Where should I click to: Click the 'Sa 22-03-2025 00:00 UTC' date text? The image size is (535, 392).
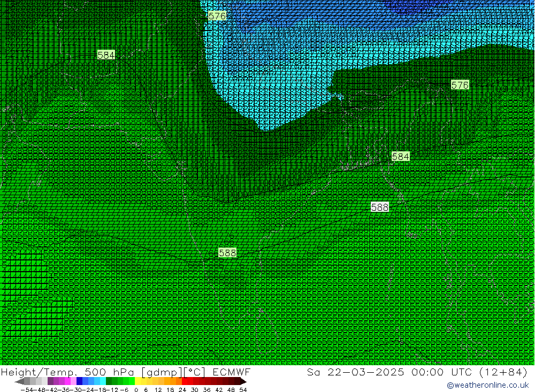point(389,372)
